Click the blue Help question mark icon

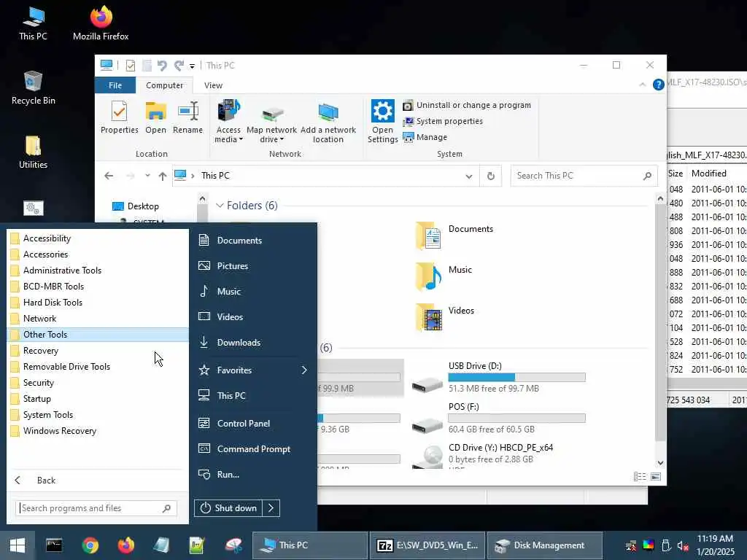(659, 85)
